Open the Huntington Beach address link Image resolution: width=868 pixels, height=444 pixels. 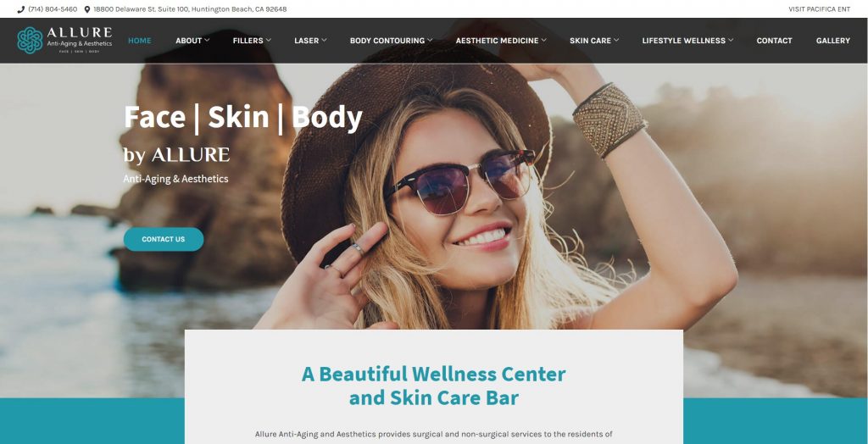tap(190, 9)
